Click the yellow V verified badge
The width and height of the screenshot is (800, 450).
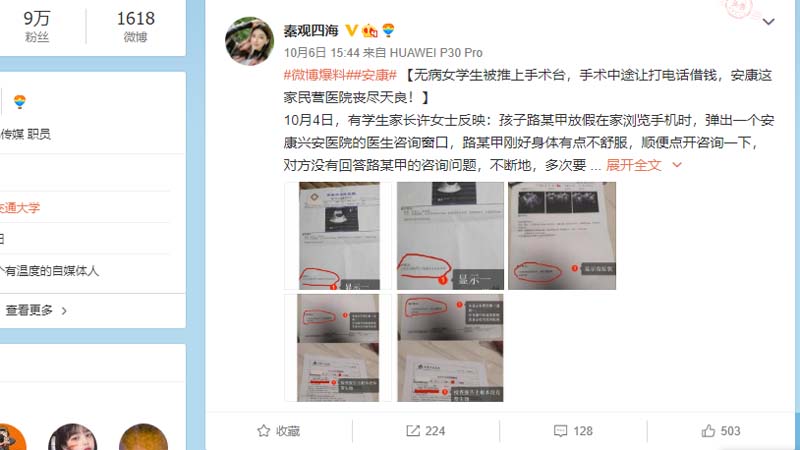coord(351,31)
